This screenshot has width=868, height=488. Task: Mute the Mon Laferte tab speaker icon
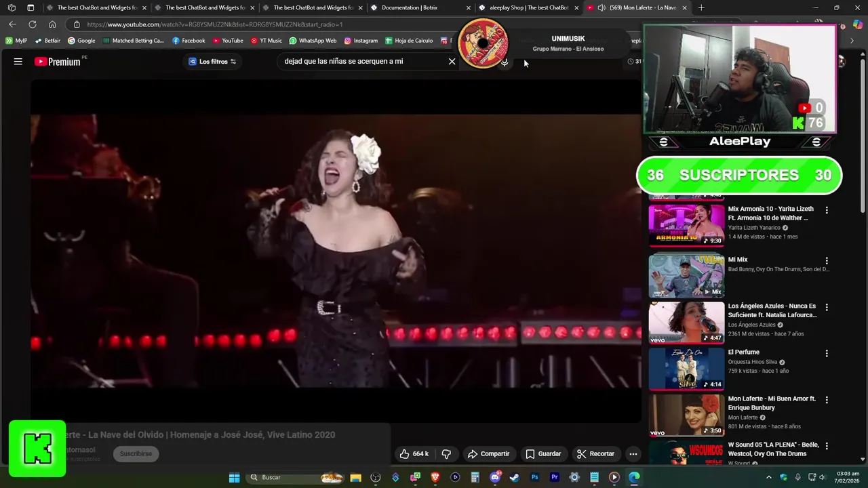pos(601,8)
